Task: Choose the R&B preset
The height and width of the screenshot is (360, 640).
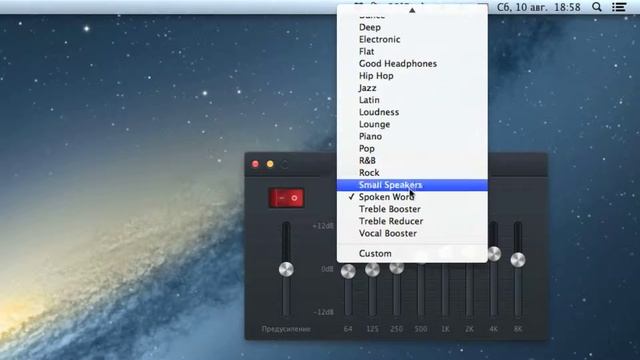Action: point(412,160)
